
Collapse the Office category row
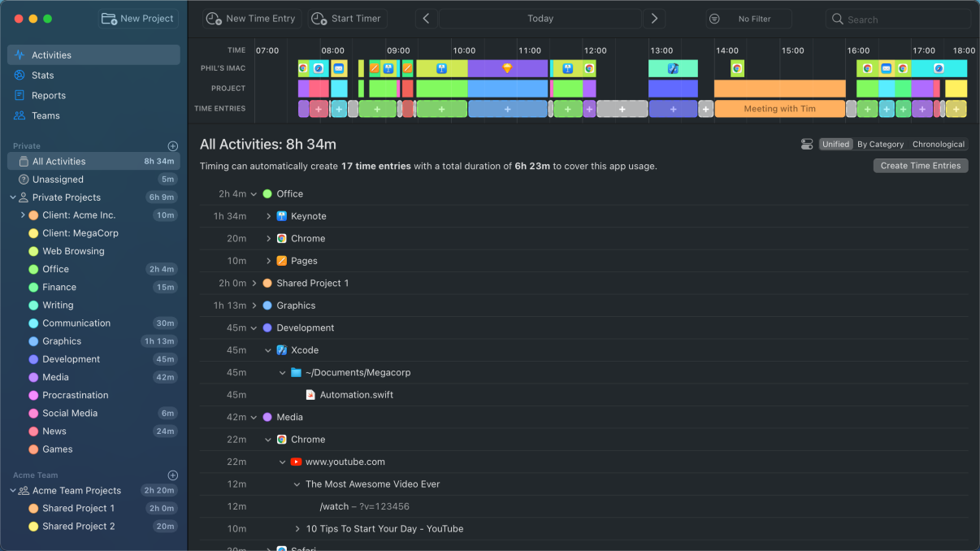pos(252,193)
